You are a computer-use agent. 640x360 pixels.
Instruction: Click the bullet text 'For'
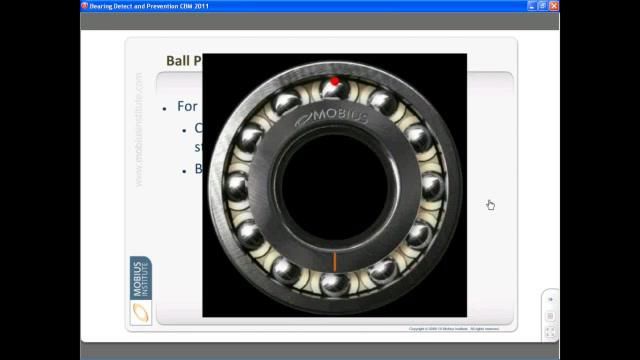[x=187, y=107]
